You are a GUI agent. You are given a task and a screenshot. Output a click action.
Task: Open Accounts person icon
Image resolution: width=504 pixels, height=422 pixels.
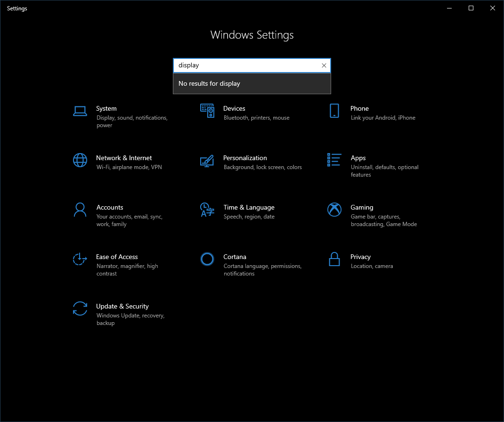point(80,210)
